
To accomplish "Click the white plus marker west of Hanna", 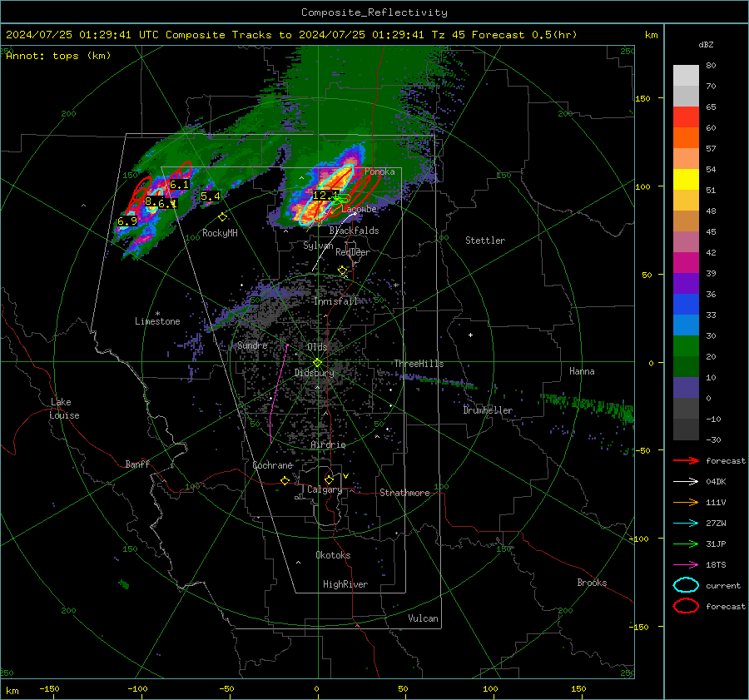I will point(470,335).
